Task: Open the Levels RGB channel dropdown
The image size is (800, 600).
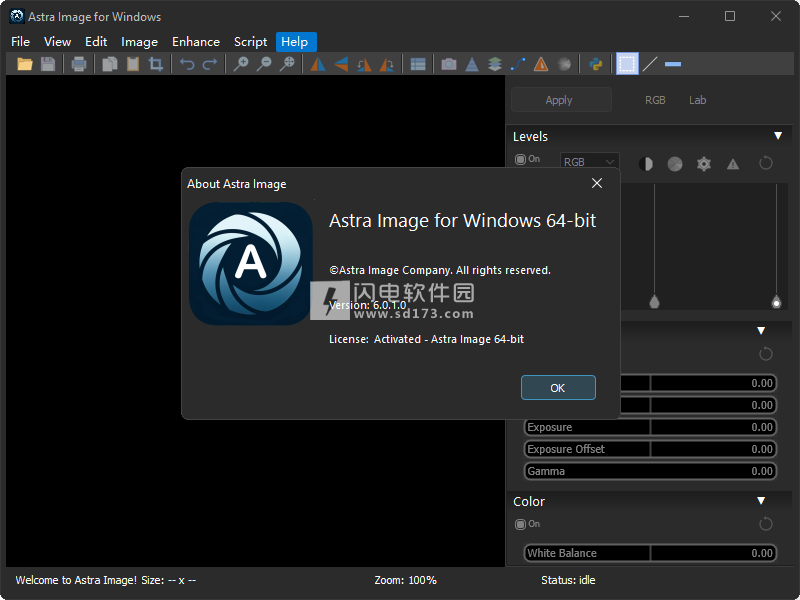Action: point(590,161)
